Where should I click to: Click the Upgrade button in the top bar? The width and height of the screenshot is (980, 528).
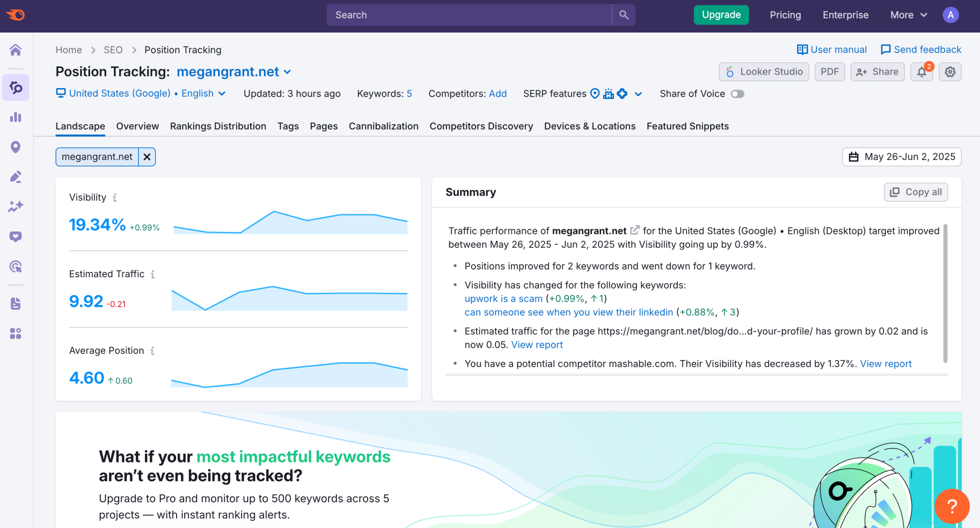tap(721, 15)
